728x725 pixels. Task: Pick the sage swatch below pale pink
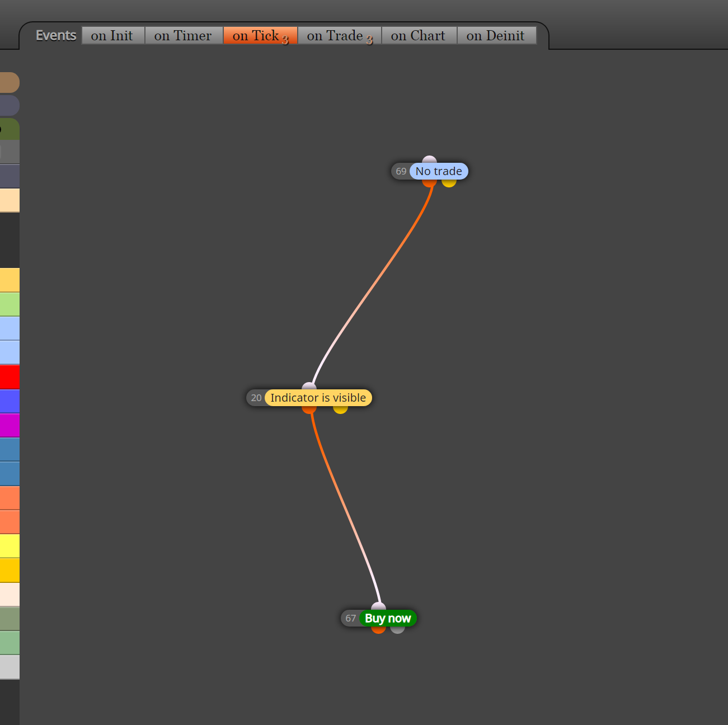(10, 619)
